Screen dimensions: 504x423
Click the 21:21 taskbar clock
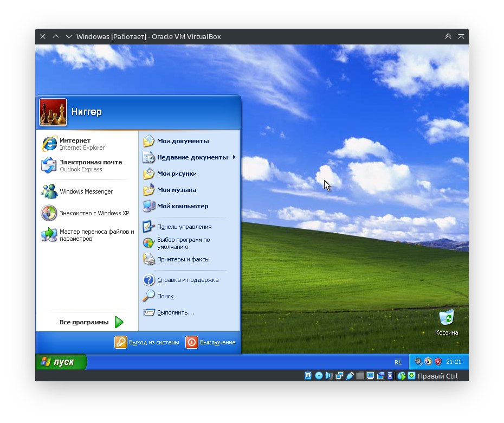[x=454, y=362]
